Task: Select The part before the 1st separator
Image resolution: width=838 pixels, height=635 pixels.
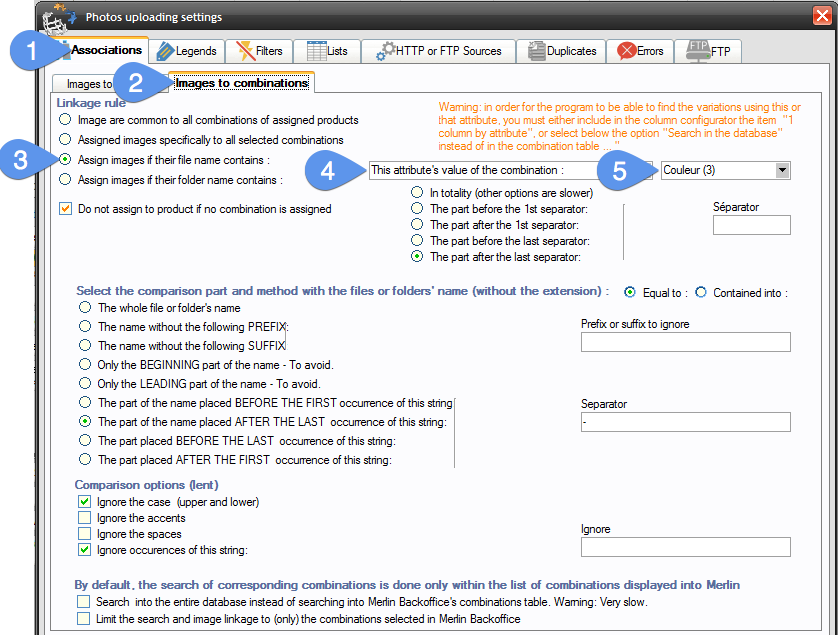Action: click(x=417, y=208)
